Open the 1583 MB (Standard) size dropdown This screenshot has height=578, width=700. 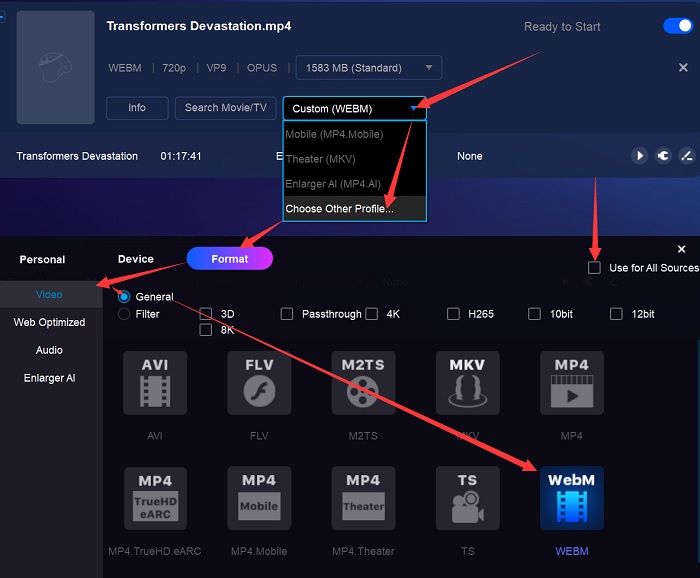pos(369,67)
